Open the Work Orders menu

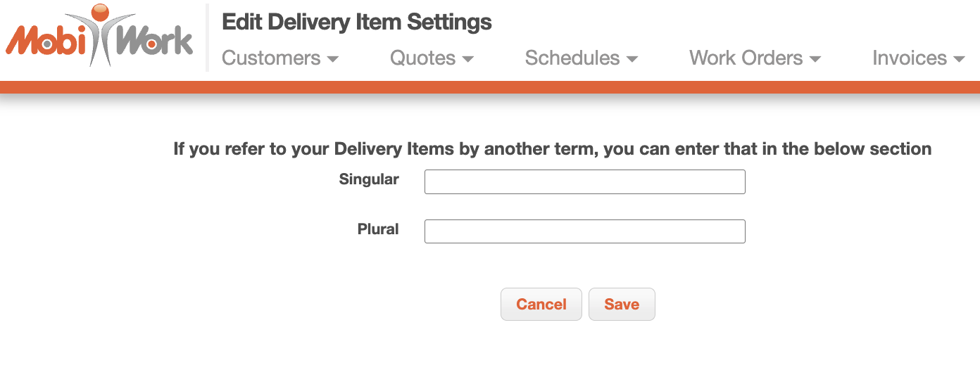point(755,58)
